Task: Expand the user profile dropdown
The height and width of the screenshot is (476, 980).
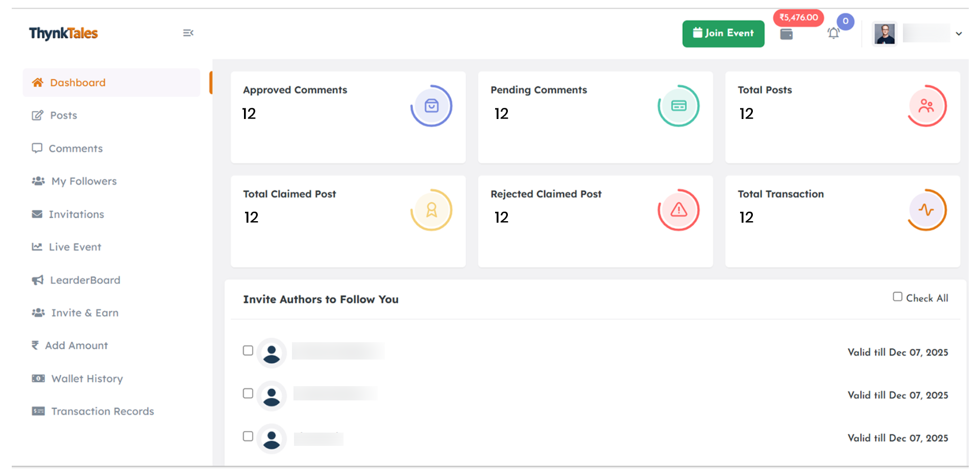Action: (x=960, y=34)
